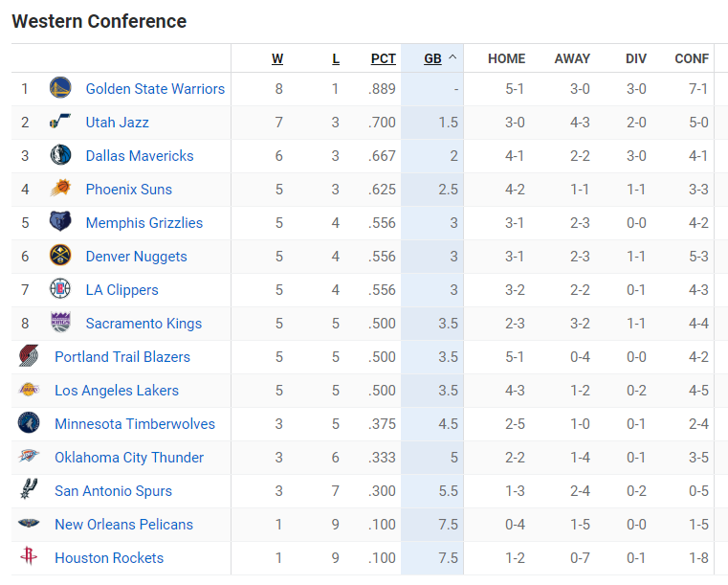Open San Antonio Spurs team page
The width and height of the screenshot is (728, 585).
click(x=113, y=491)
